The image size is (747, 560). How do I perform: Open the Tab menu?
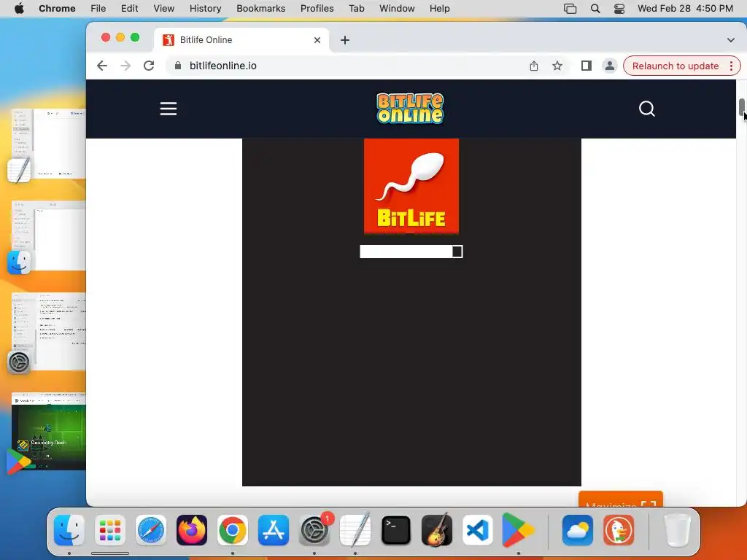356,8
